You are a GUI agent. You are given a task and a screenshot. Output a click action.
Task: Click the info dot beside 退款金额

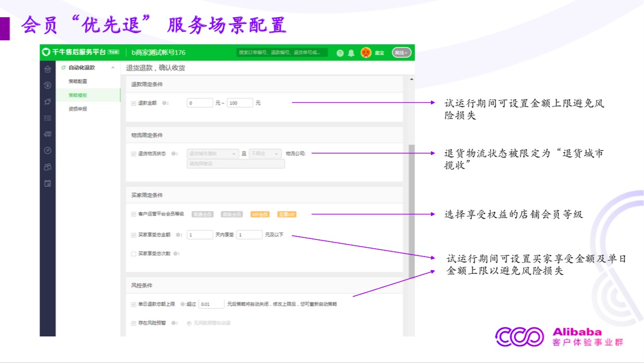(x=164, y=103)
